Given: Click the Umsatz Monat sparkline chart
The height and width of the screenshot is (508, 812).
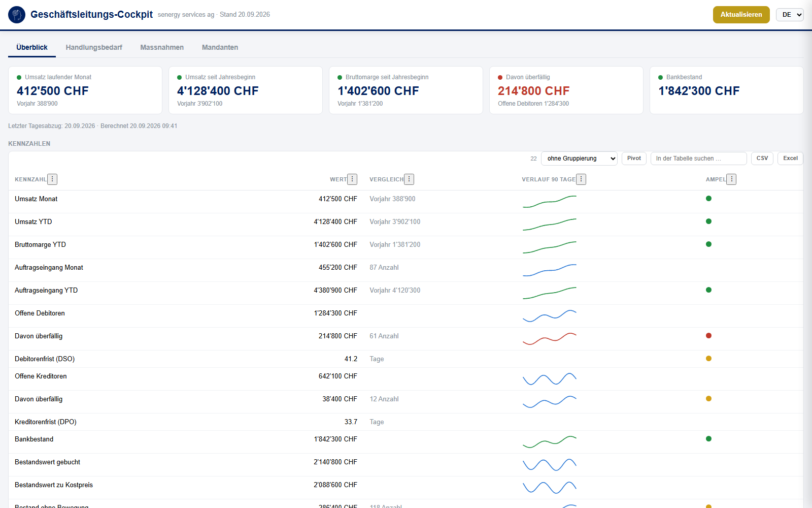Looking at the screenshot, I should point(550,202).
